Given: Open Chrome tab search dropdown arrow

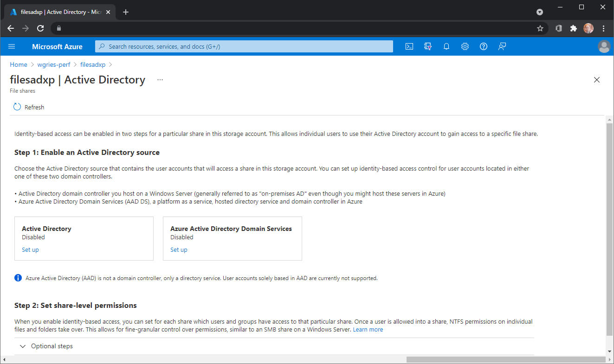Looking at the screenshot, I should pyautogui.click(x=540, y=12).
